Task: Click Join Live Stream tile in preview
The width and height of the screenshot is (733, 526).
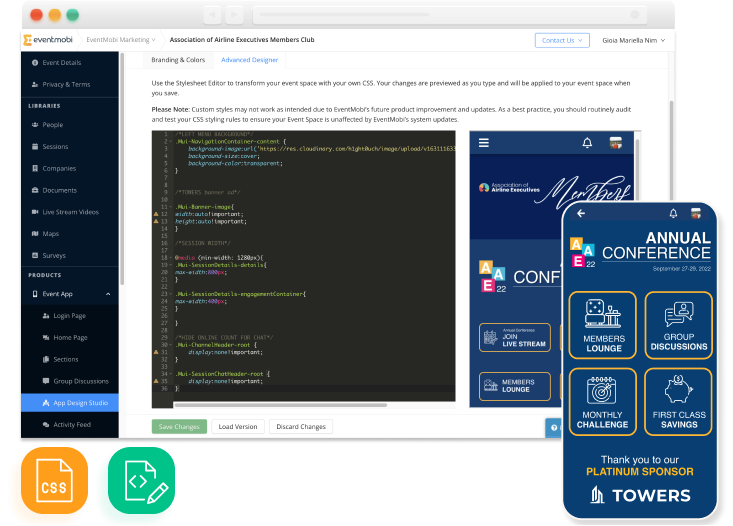Action: pyautogui.click(x=515, y=337)
